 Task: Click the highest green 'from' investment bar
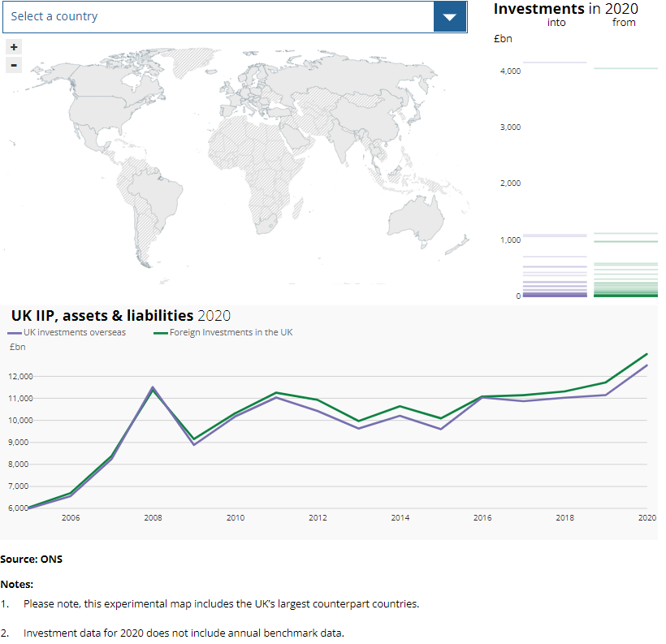point(624,68)
